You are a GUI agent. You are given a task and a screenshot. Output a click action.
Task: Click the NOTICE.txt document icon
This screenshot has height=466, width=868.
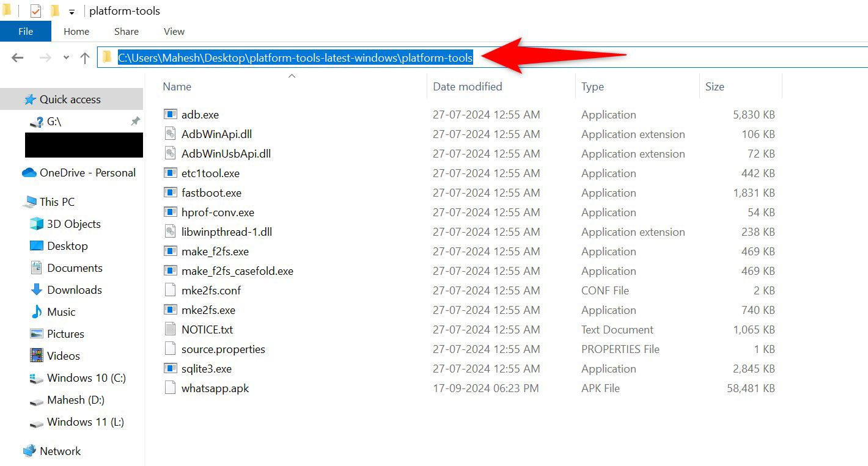(x=170, y=329)
